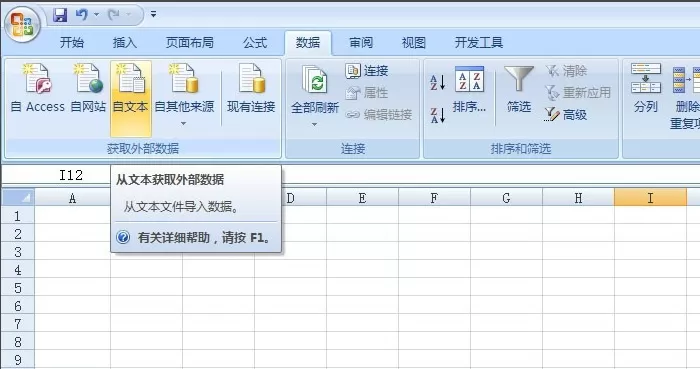The image size is (700, 369).
Task: Click the Select All corner button
Action: point(18,197)
